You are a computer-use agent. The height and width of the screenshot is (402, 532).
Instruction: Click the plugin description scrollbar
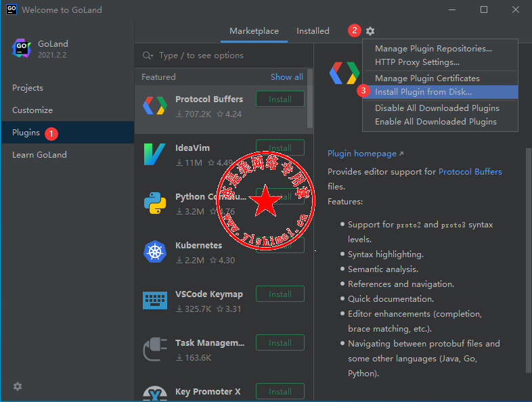coord(528,261)
